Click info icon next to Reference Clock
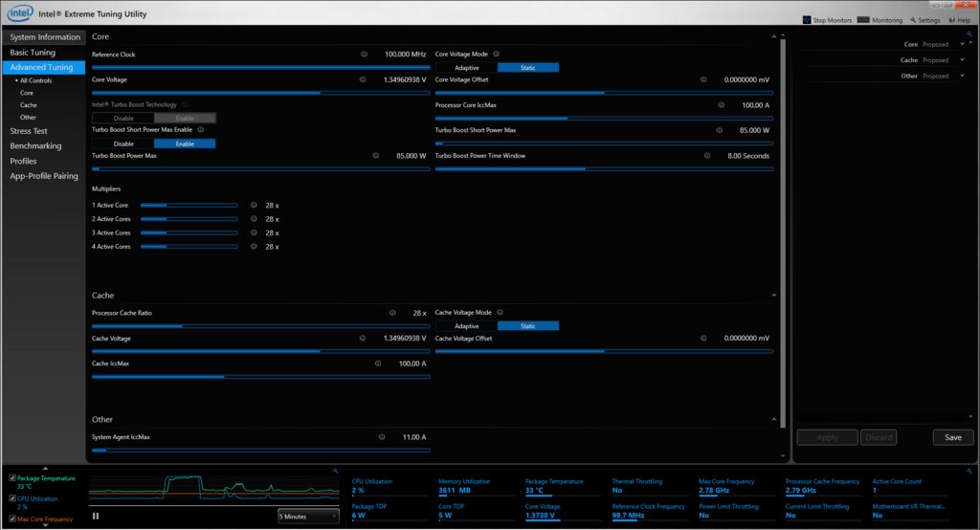The height and width of the screenshot is (530, 980). [364, 55]
